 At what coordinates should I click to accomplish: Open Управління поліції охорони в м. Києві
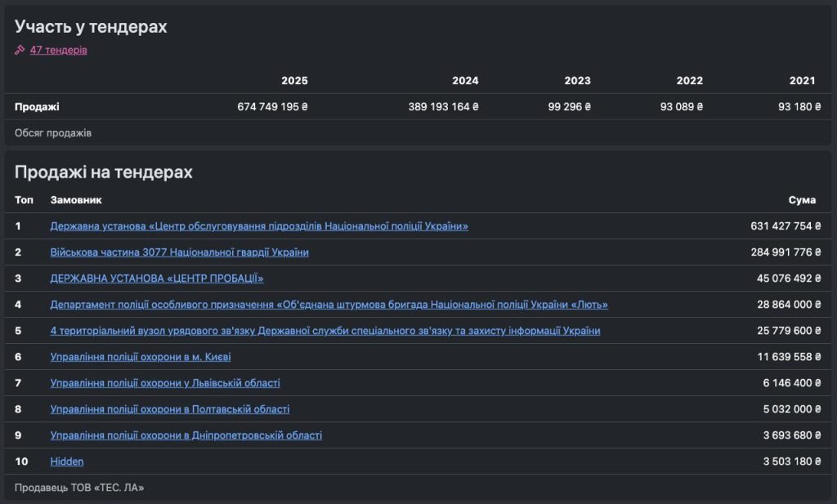(x=146, y=357)
